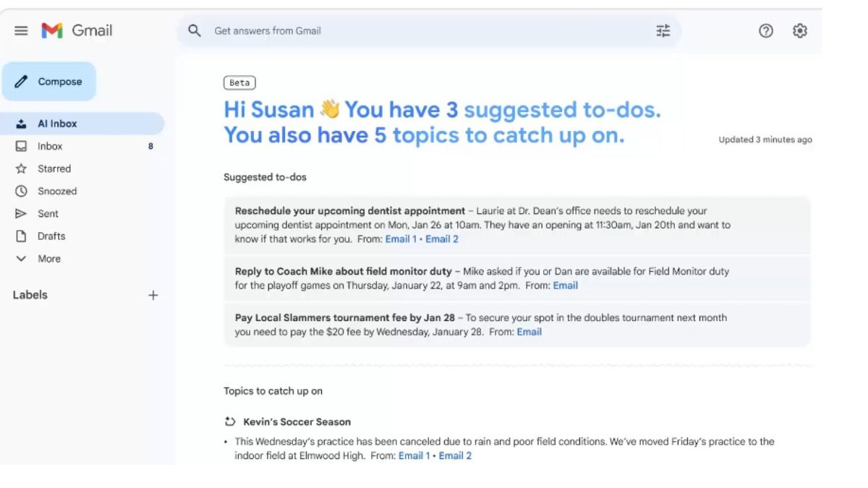This screenshot has height=488, width=868.
Task: Open the Drafts folder
Action: [51, 236]
